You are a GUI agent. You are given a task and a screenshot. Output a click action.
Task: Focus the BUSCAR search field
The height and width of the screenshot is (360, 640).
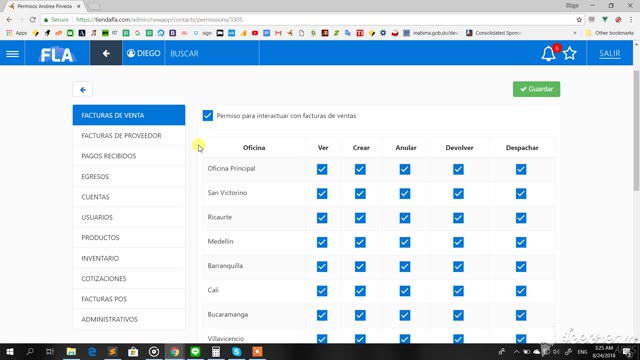pyautogui.click(x=212, y=53)
